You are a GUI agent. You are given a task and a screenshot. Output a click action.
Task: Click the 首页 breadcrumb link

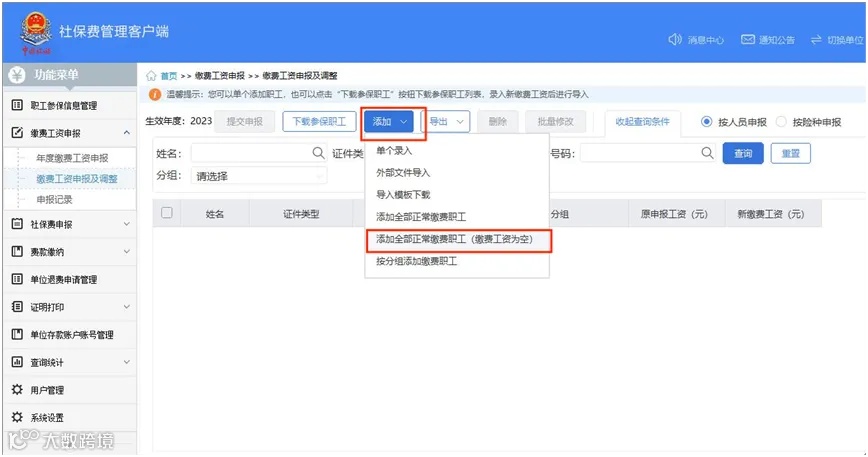pos(168,76)
